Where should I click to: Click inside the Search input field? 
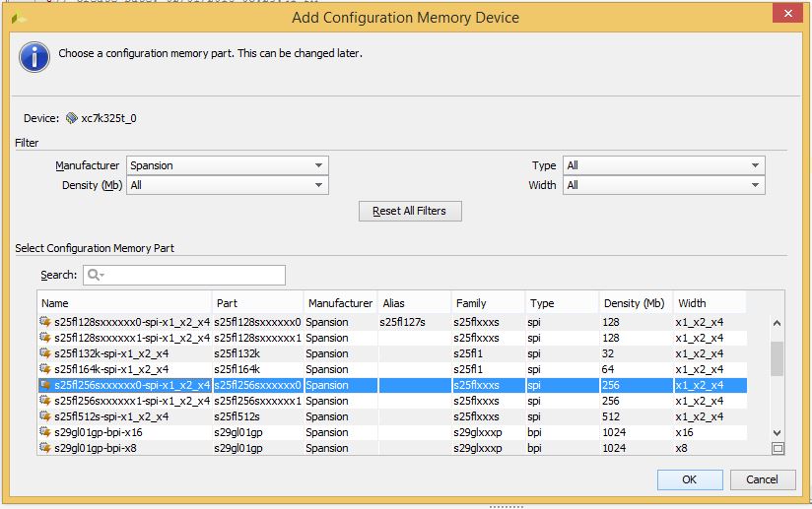point(184,276)
